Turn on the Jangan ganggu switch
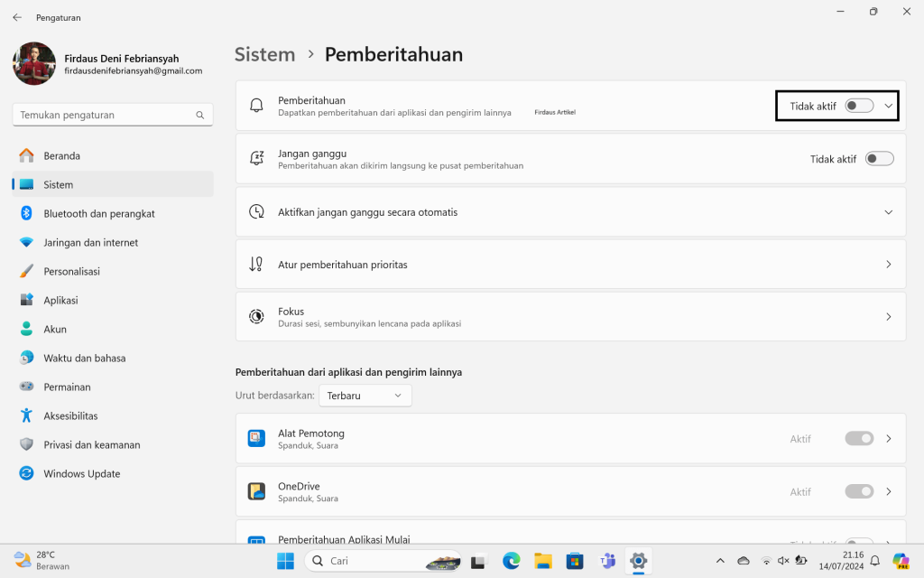Screen dimensions: 924x578 click(x=879, y=159)
